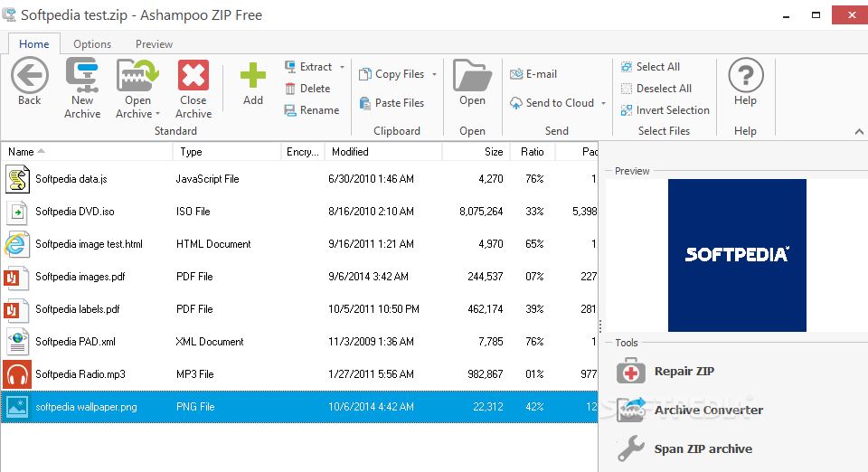Click Copy Files in Clipboard group
This screenshot has width=868, height=472.
[392, 74]
